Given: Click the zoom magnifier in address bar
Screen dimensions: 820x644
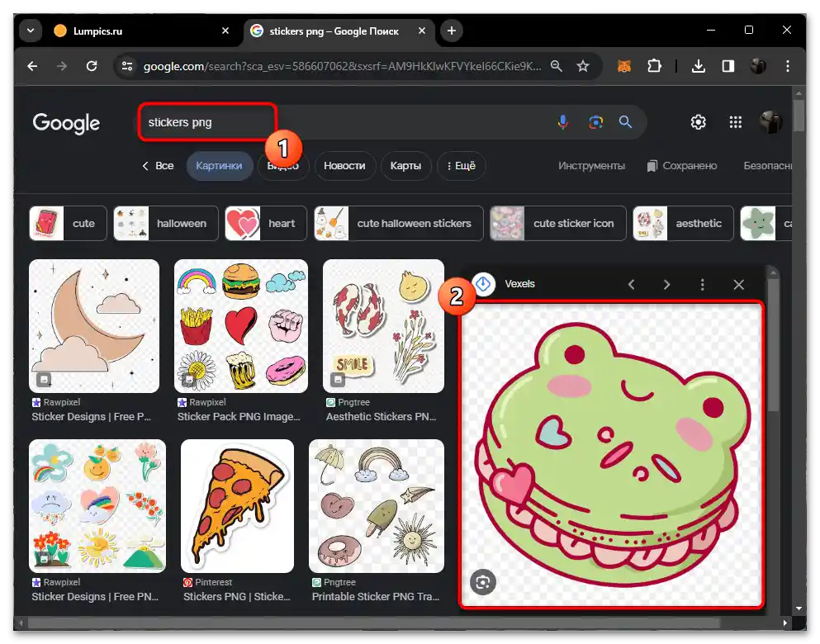Looking at the screenshot, I should click(x=557, y=66).
